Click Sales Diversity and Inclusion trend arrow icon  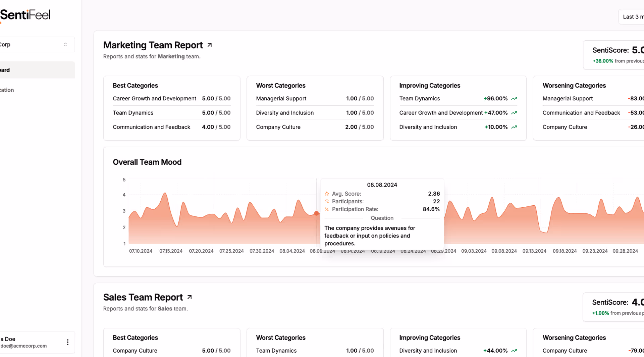[x=514, y=351]
